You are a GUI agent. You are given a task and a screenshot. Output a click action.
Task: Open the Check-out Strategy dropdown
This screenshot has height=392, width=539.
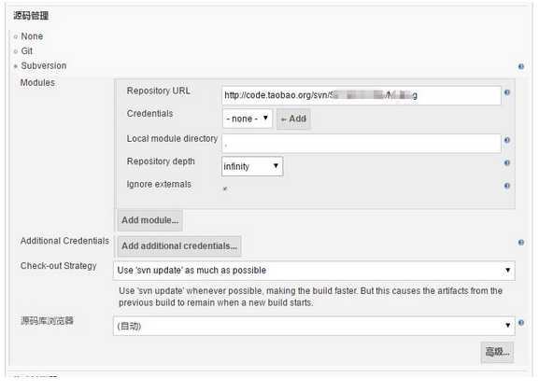[314, 271]
